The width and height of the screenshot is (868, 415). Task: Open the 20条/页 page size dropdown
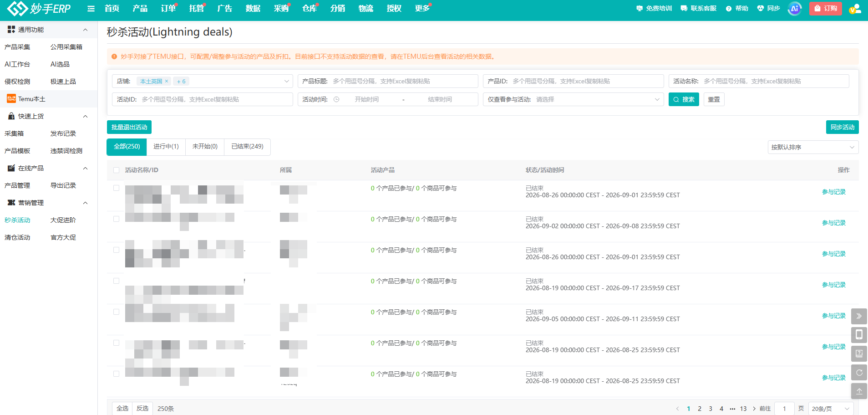pyautogui.click(x=831, y=409)
